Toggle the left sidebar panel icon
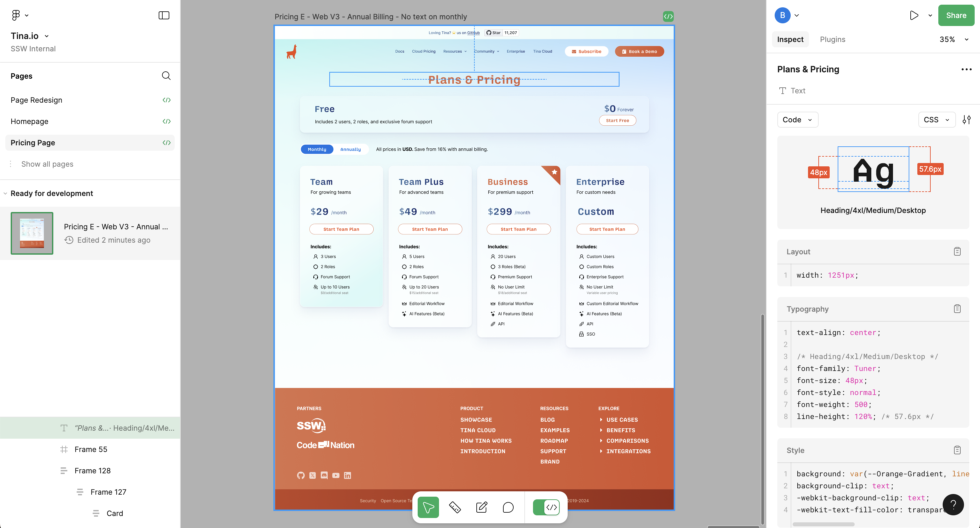 coord(164,15)
